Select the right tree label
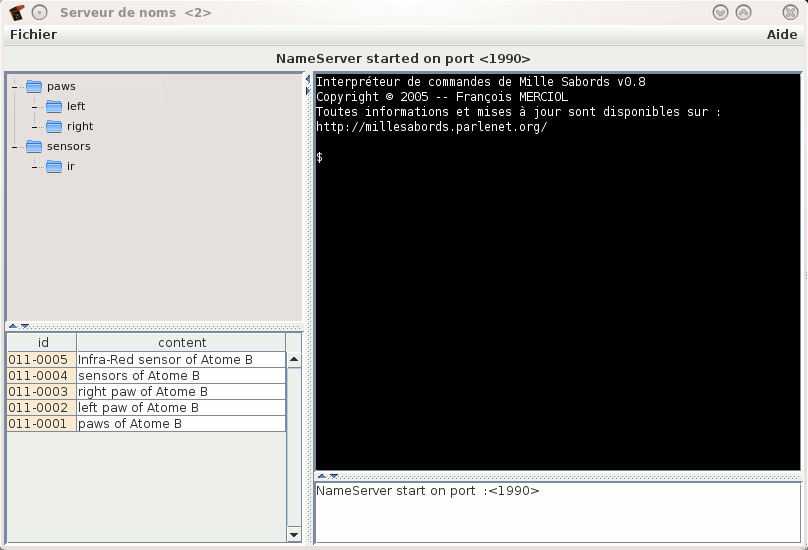Image resolution: width=808 pixels, height=550 pixels. [x=80, y=126]
